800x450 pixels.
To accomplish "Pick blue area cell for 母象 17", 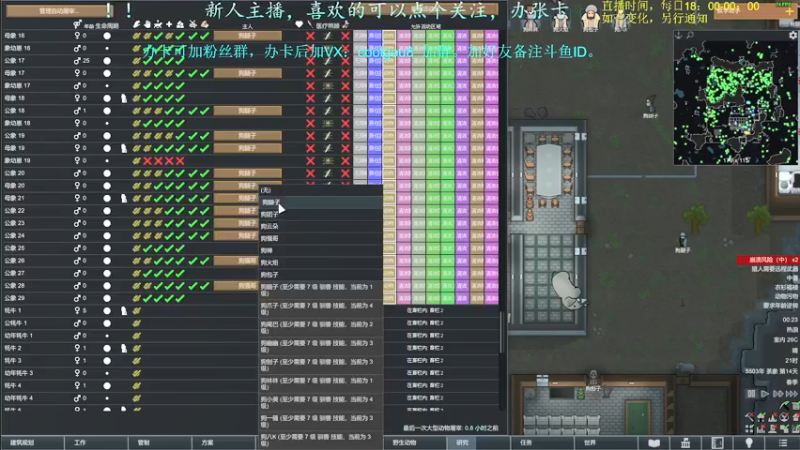I will pos(374,73).
